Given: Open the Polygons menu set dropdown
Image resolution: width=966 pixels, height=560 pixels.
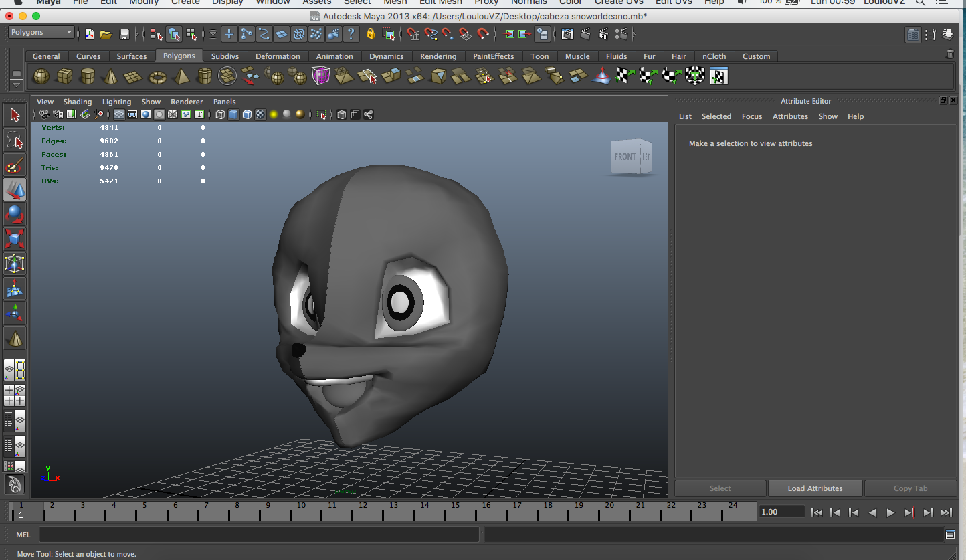Looking at the screenshot, I should click(41, 32).
